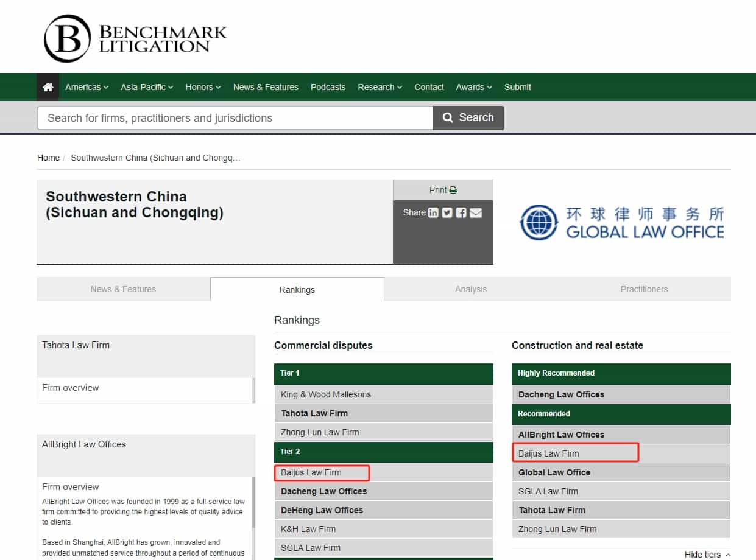Click the Recommended header bar
Screen dimensions: 756x560
(621, 414)
